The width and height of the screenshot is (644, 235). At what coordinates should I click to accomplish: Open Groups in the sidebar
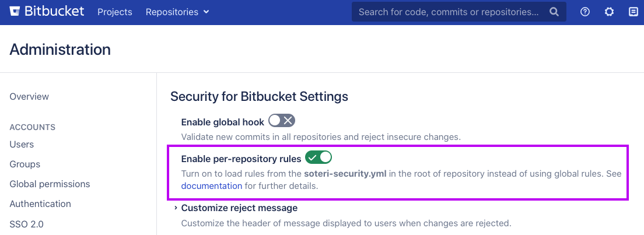pos(25,164)
